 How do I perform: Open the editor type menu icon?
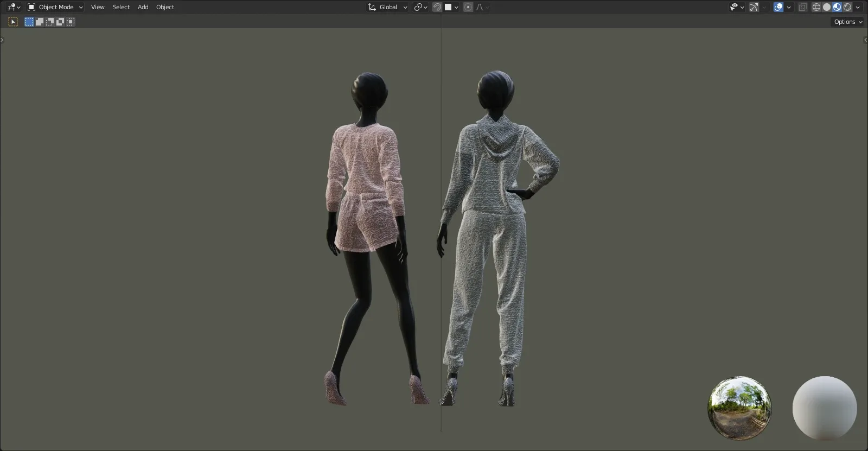click(x=14, y=7)
